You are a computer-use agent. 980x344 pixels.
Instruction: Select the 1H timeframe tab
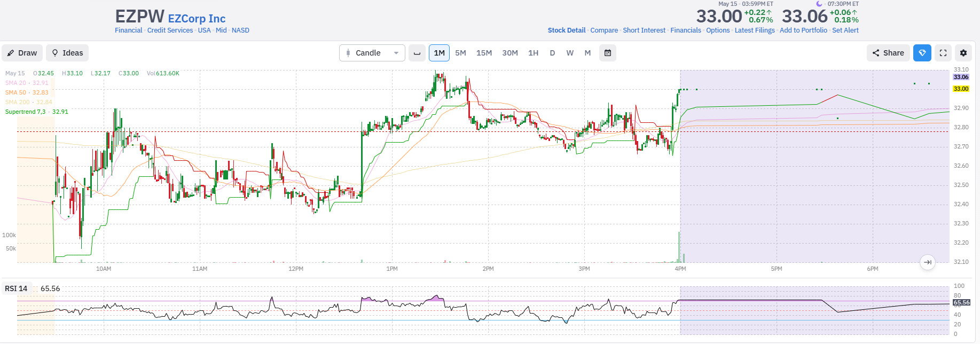[x=533, y=53]
